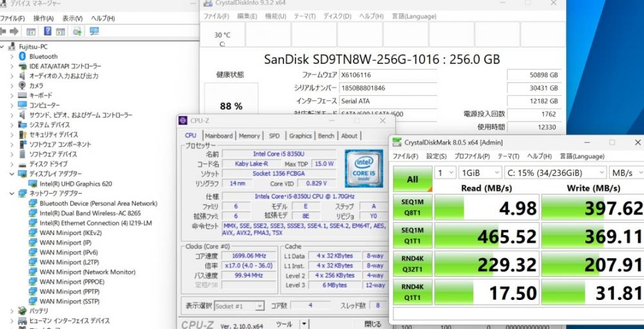This screenshot has height=329, width=644.
Task: Click Intel(R) Ethernet Connection (4) I219-LM entry
Action: click(x=96, y=223)
